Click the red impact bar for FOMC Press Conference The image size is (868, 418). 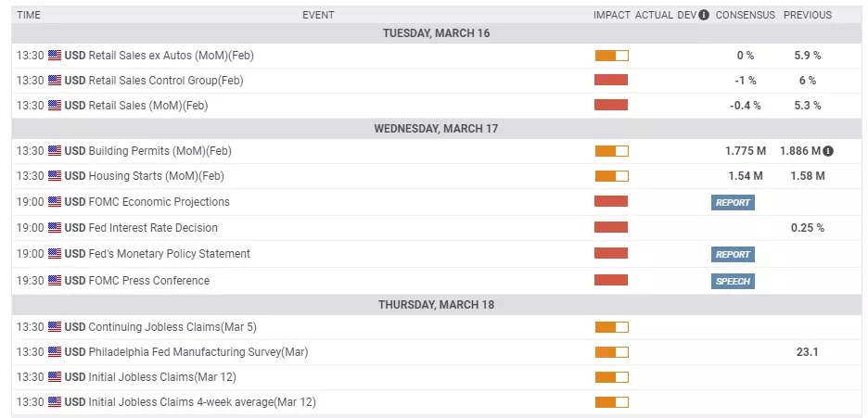point(611,281)
